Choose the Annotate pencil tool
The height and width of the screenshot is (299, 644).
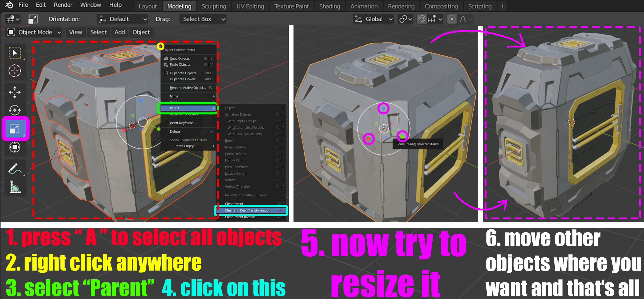point(15,169)
